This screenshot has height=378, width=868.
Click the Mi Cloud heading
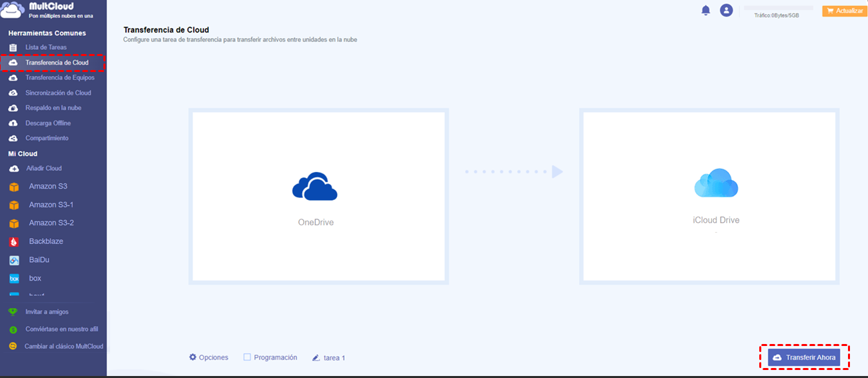pos(23,154)
